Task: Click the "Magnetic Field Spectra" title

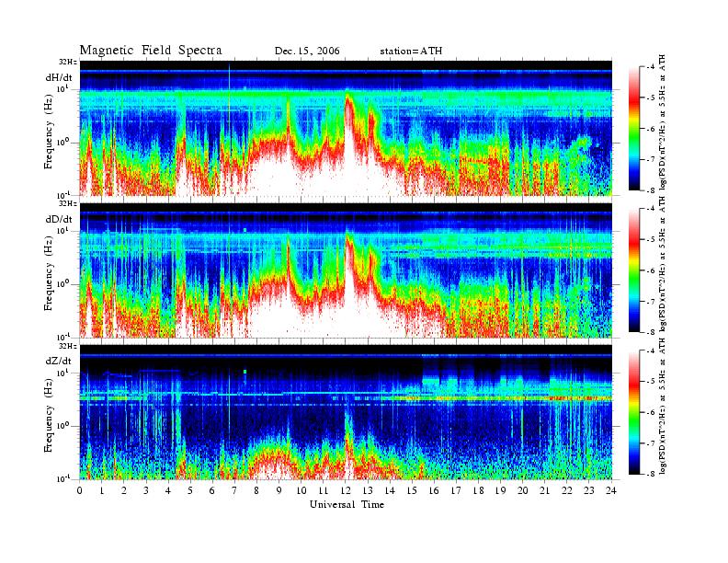Action: (x=151, y=51)
